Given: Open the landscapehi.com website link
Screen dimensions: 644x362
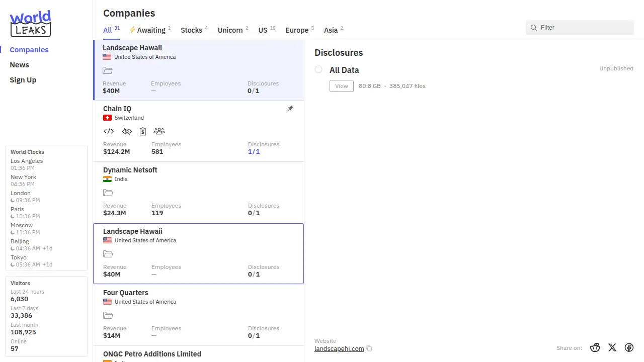Looking at the screenshot, I should coord(339,348).
